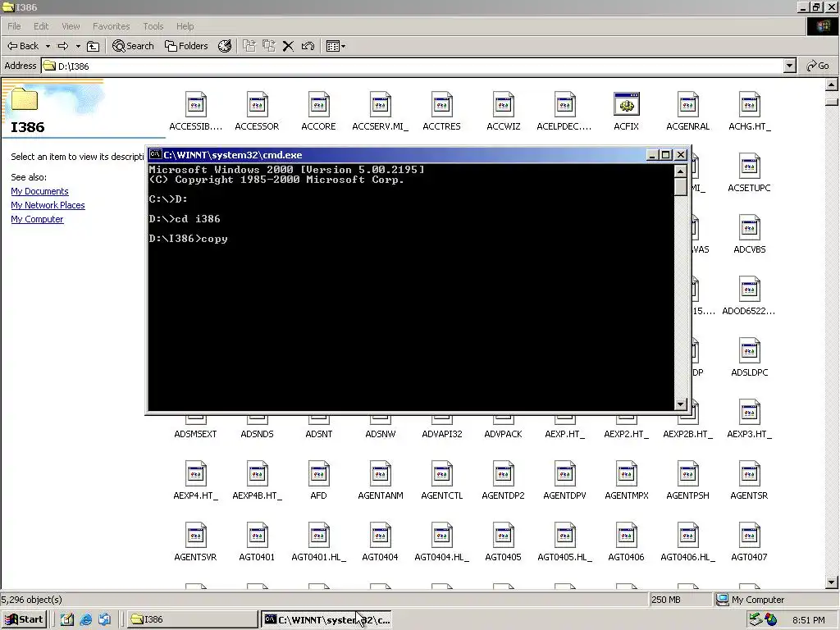Open the Help menu
The width and height of the screenshot is (840, 630).
click(185, 26)
